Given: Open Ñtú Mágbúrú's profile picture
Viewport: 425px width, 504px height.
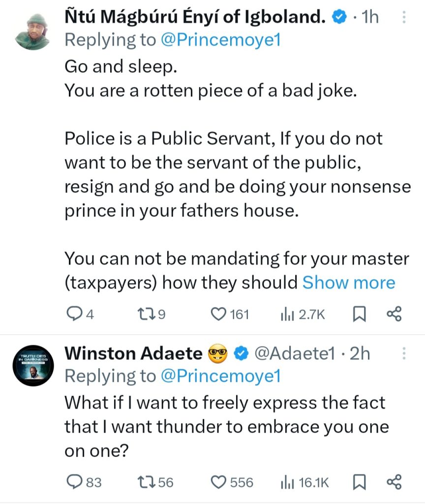Looking at the screenshot, I should [x=31, y=31].
